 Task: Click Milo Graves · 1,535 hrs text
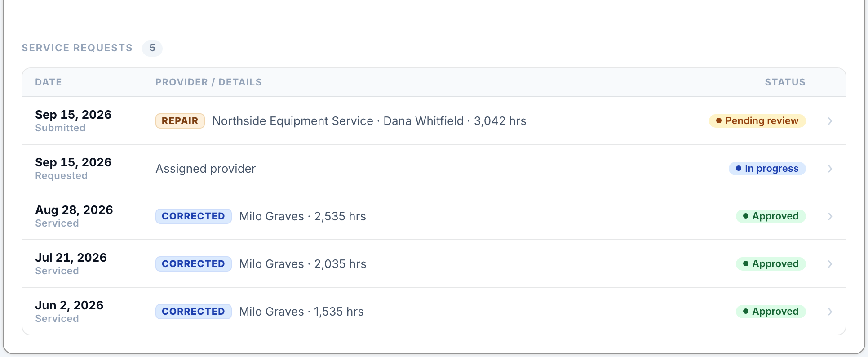[x=301, y=312]
